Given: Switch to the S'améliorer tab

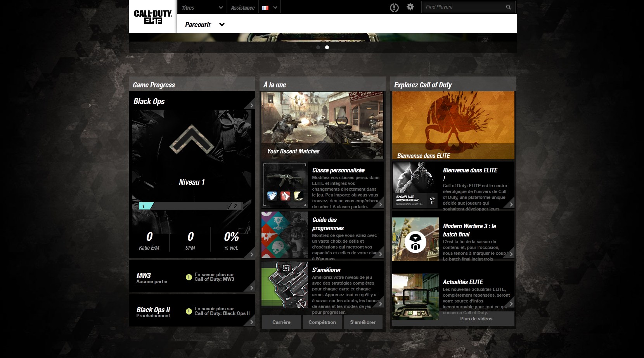Looking at the screenshot, I should 363,322.
